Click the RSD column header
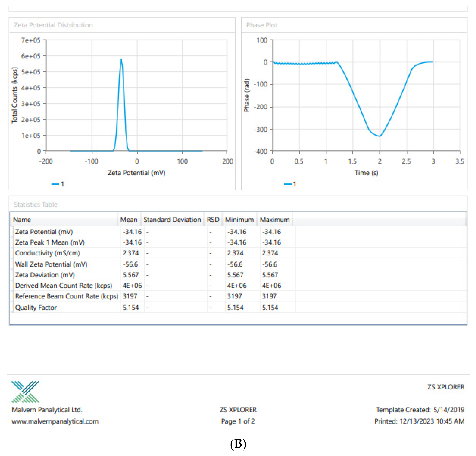Image resolution: width=476 pixels, height=456 pixels. [213, 220]
